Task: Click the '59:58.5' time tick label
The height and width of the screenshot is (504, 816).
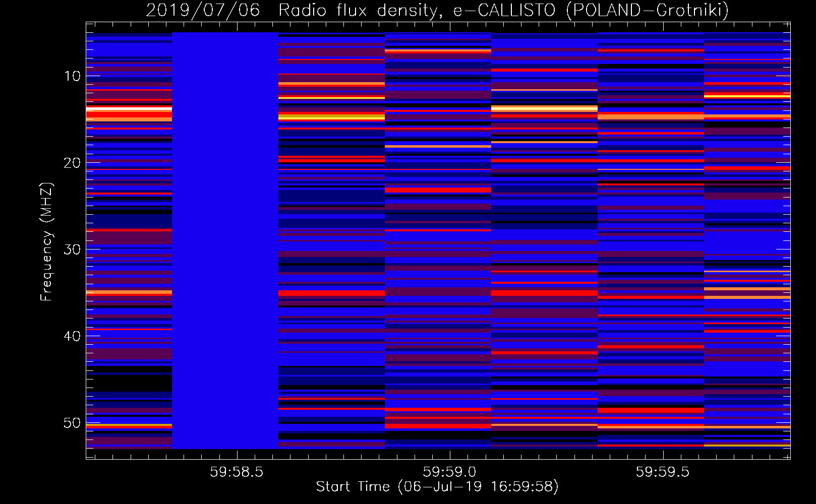Action: 237,472
